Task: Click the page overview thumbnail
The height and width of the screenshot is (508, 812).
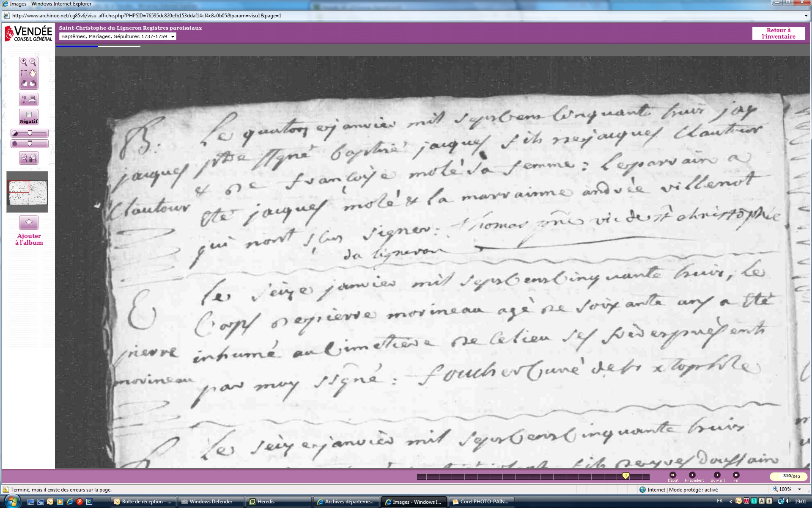Action: [x=27, y=192]
